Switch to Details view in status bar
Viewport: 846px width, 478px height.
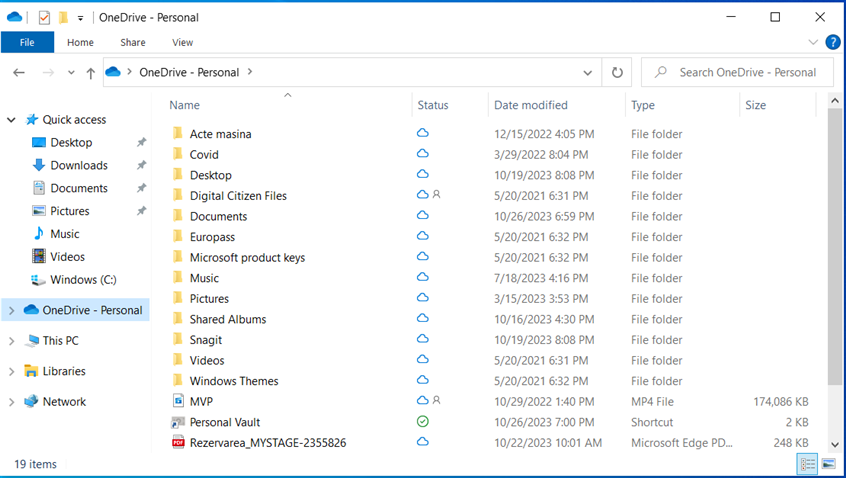[808, 464]
